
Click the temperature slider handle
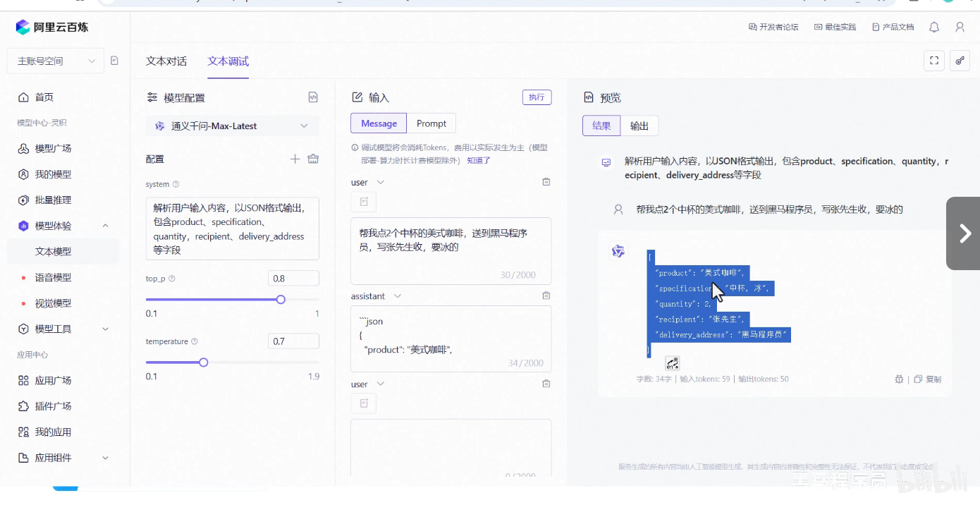pyautogui.click(x=204, y=362)
